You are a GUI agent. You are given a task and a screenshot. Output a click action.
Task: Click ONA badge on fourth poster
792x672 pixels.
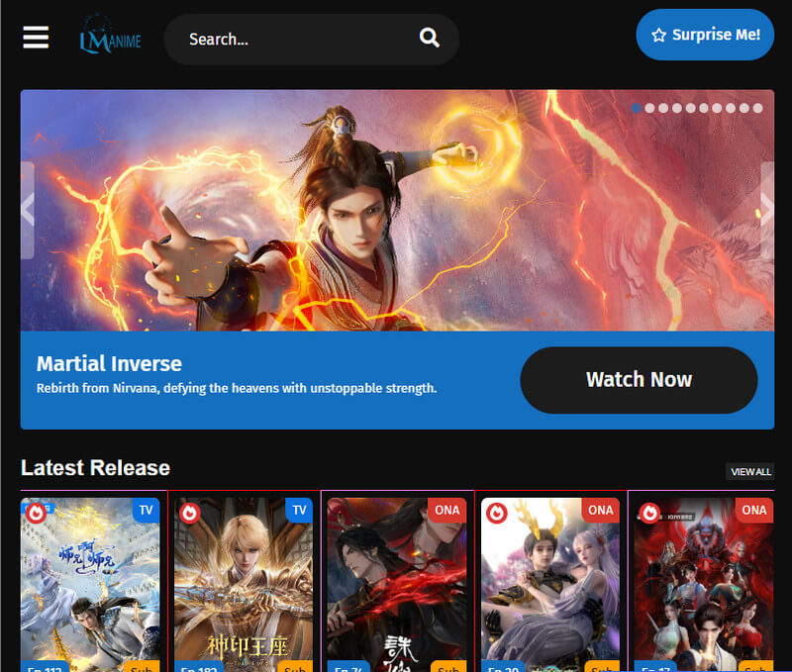coord(601,510)
